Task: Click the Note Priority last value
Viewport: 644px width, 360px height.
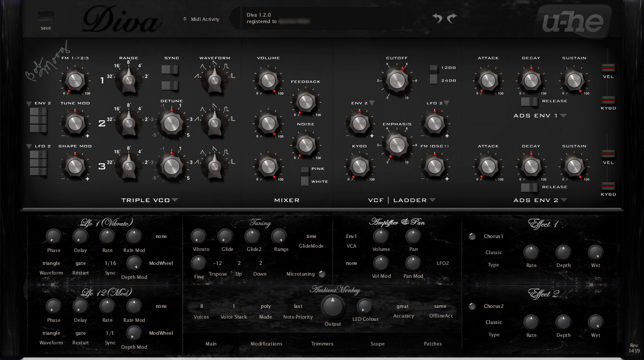Action: coord(298,306)
